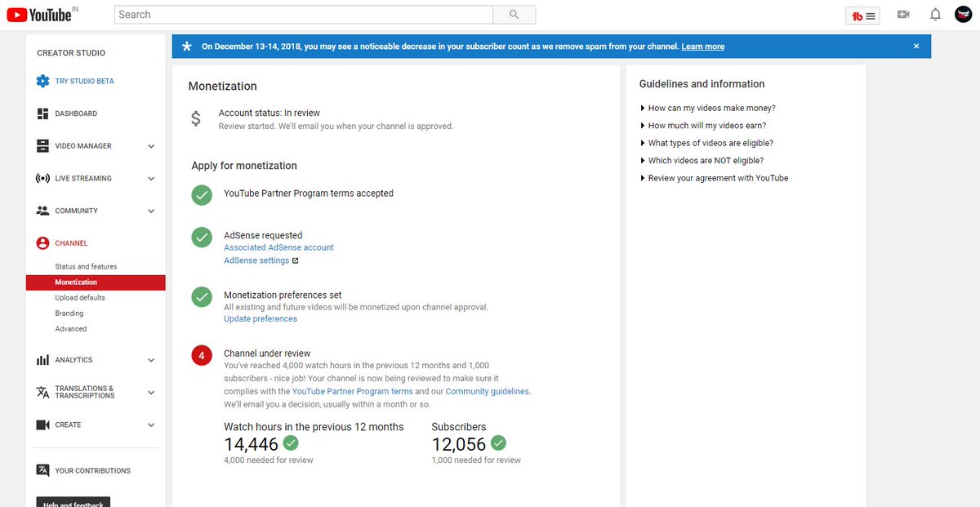
Task: Dismiss the blue subscriber count banner
Action: [916, 47]
